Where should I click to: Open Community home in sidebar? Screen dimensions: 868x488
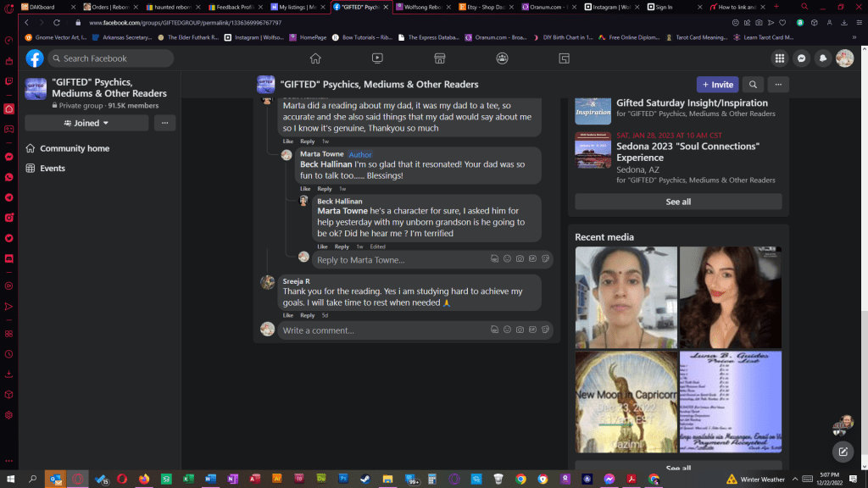tap(75, 148)
